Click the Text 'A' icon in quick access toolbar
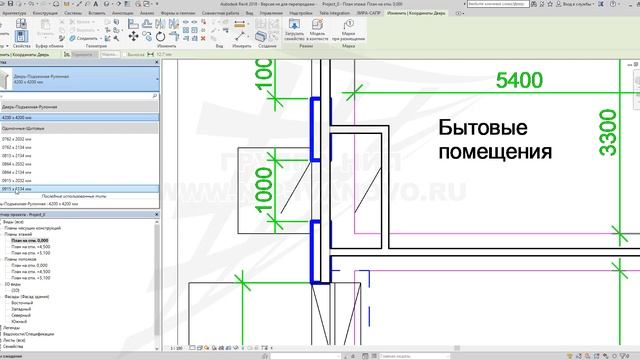Image resolution: width=640 pixels, height=360 pixels. coord(96,4)
